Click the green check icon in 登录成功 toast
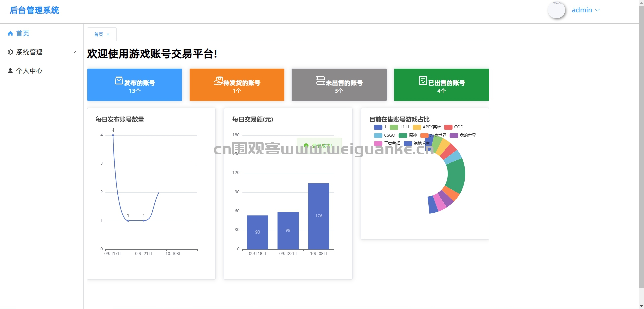 [x=306, y=146]
